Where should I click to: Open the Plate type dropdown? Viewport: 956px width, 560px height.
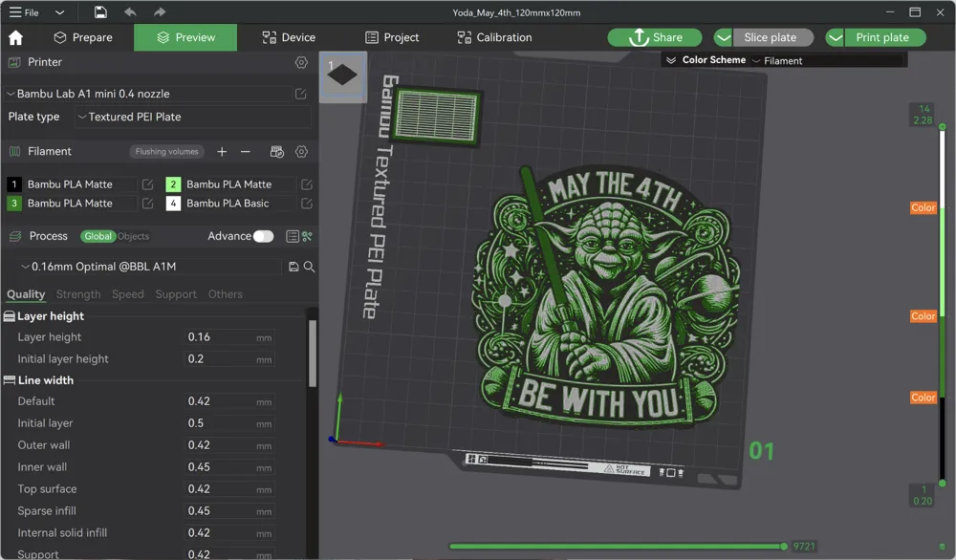[x=193, y=117]
